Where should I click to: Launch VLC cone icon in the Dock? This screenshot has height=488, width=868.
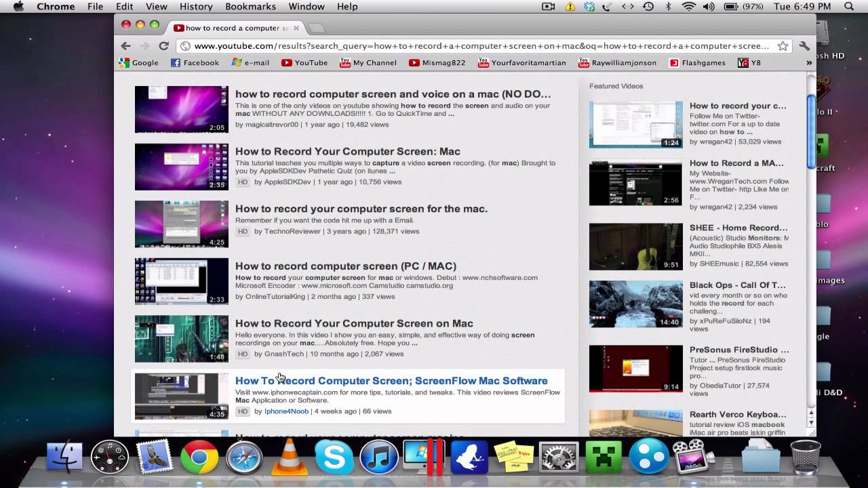pos(289,457)
